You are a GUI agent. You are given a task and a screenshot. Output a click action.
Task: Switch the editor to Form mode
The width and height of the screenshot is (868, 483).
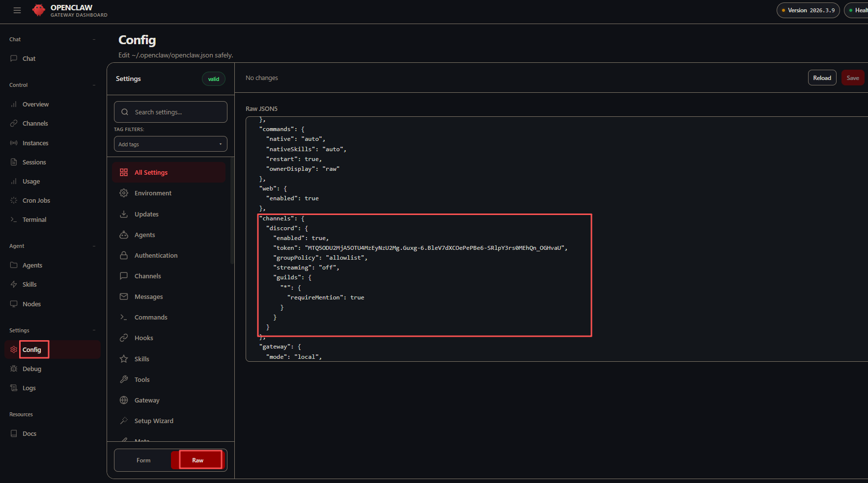coord(143,460)
